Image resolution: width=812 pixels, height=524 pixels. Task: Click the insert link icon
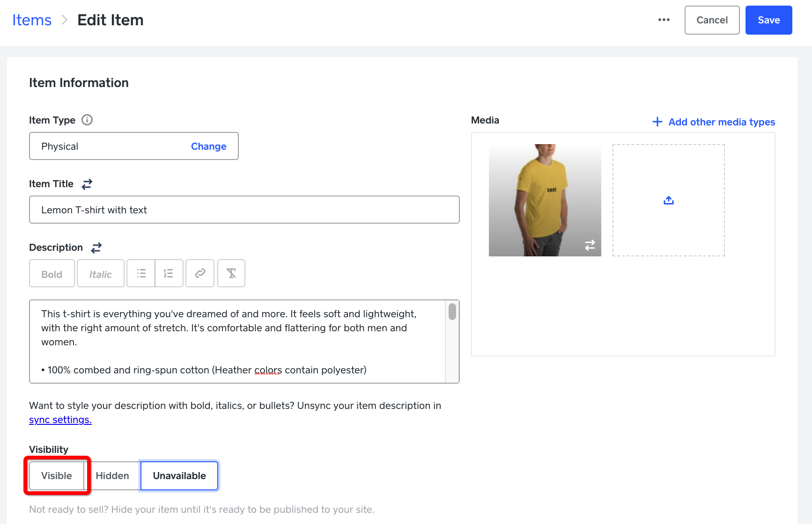coord(200,274)
